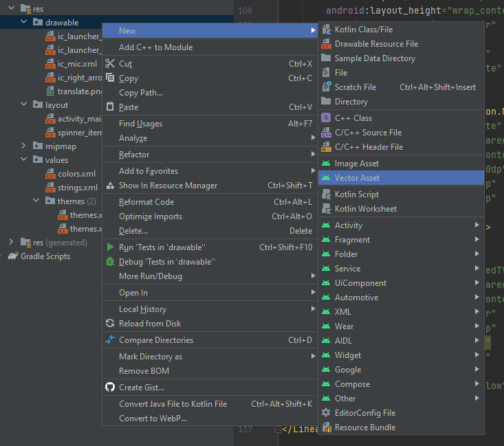Screen dimensions: 504x446
Task: Click the Paste clipboard icon
Action: tap(110, 107)
